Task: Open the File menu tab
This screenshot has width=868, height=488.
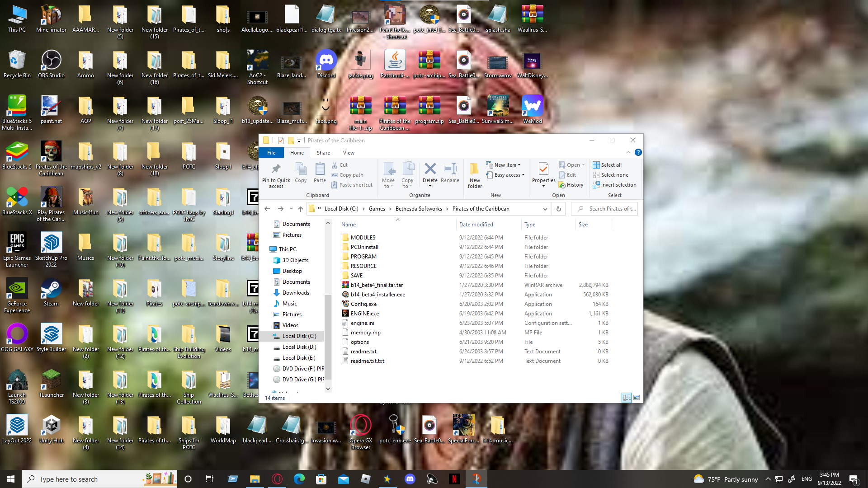Action: pyautogui.click(x=271, y=153)
